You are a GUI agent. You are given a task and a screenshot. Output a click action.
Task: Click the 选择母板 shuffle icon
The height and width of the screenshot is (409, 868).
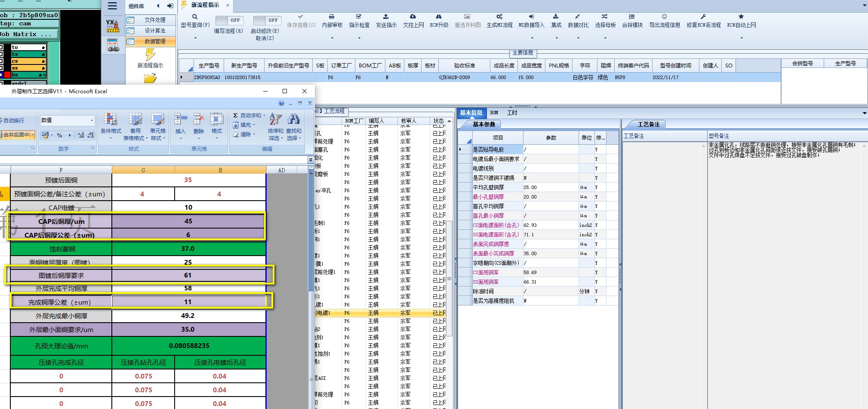pyautogui.click(x=605, y=16)
